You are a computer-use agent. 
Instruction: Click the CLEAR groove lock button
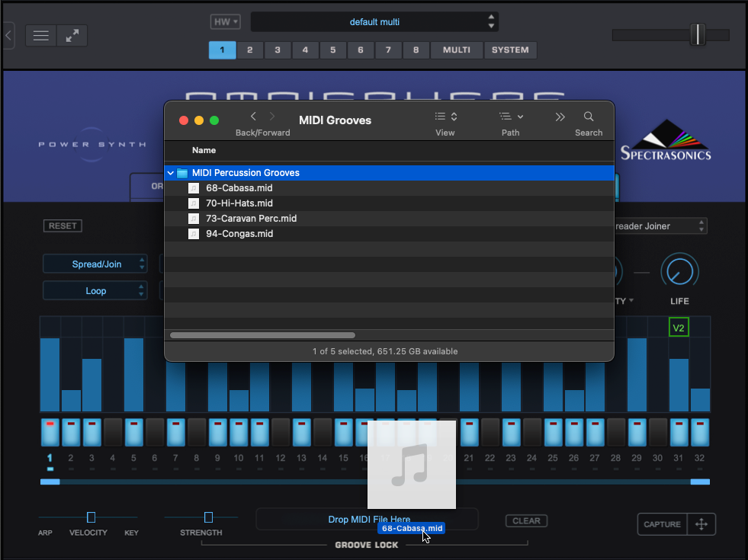(x=527, y=521)
